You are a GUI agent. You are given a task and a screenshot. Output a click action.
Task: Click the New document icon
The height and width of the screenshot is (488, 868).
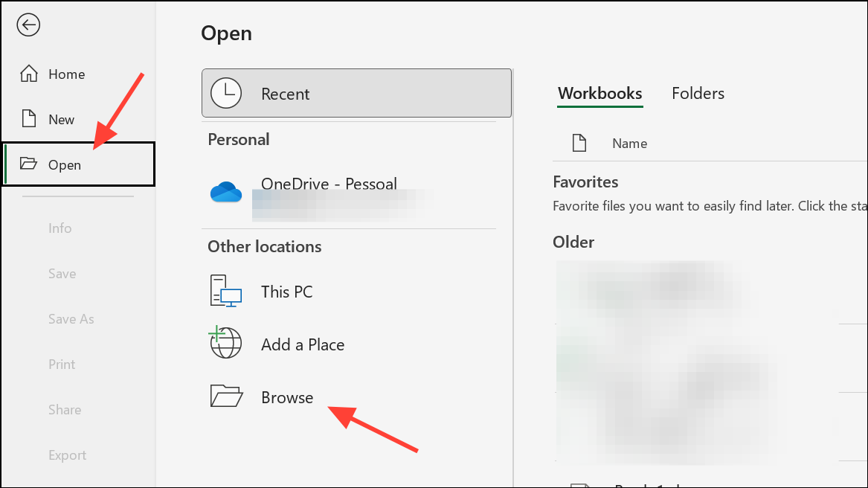pyautogui.click(x=30, y=118)
